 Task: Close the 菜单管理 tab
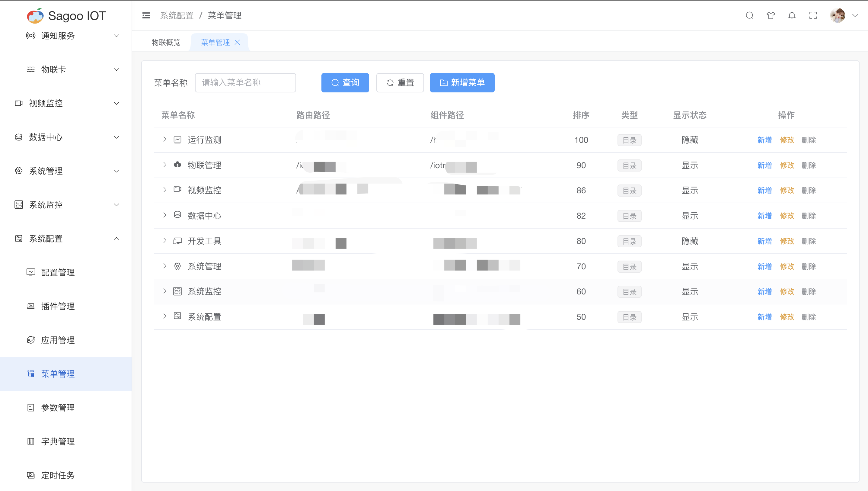[237, 43]
